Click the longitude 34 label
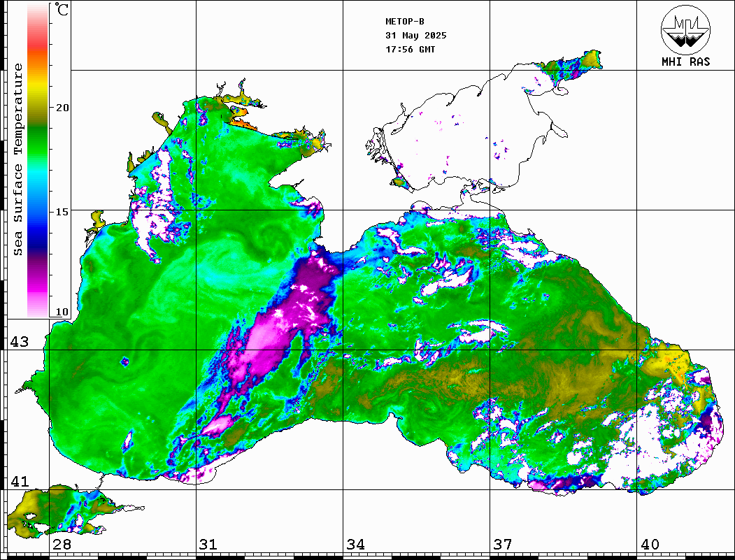Screen dimensions: 735x560 [356, 544]
